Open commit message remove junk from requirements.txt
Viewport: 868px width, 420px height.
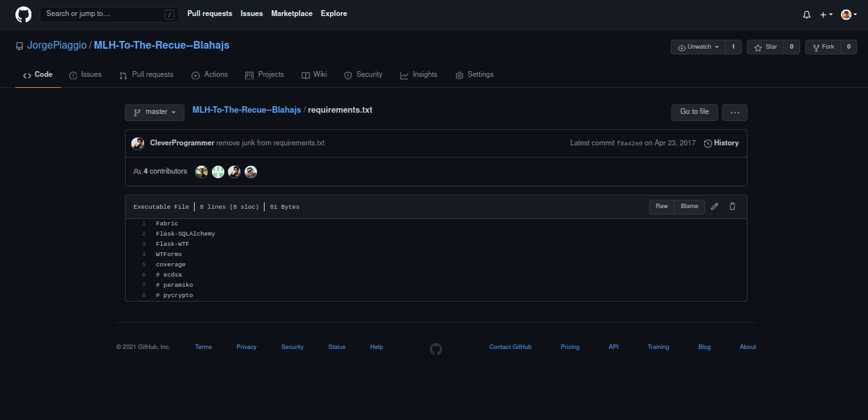coord(270,143)
